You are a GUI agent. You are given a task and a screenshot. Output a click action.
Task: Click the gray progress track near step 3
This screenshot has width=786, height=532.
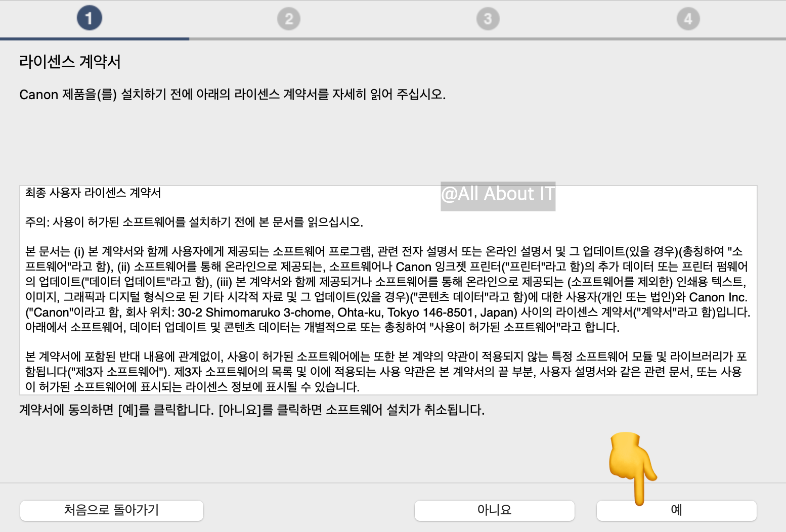(488, 36)
